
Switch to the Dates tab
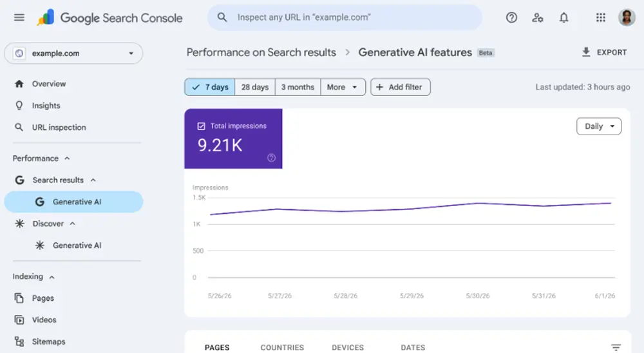[413, 347]
